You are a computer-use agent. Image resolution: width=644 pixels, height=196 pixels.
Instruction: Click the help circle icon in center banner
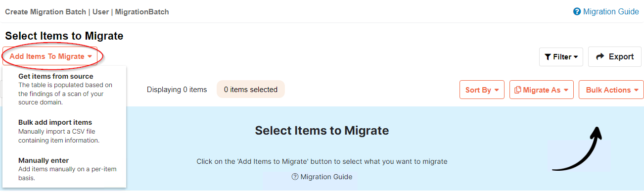pyautogui.click(x=295, y=177)
